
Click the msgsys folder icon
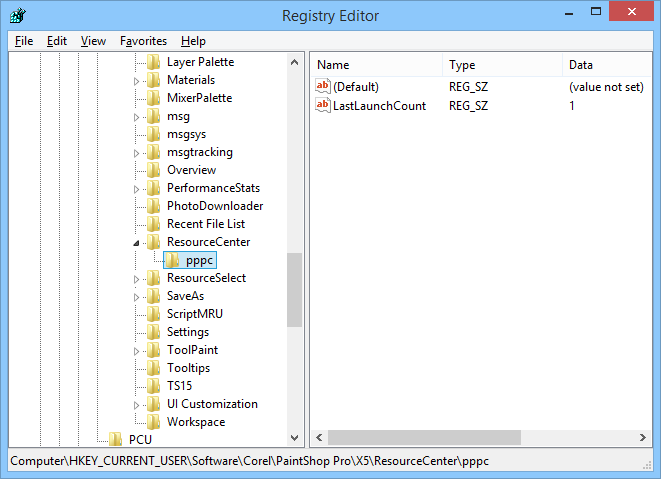(x=153, y=134)
